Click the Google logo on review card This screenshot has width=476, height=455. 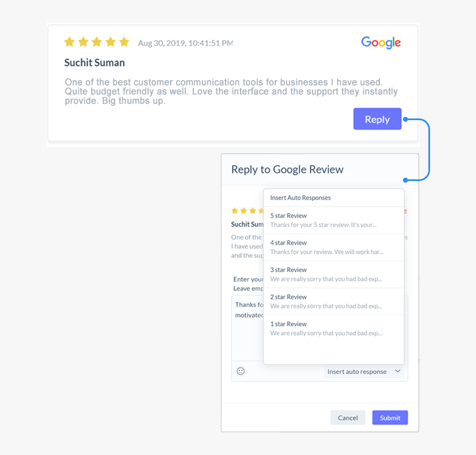click(381, 43)
